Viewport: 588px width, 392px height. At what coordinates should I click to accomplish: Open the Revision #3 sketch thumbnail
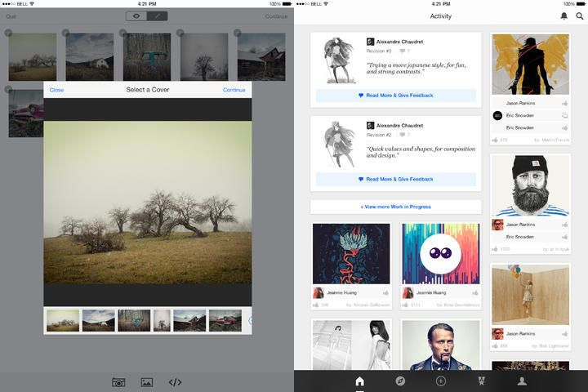tap(339, 60)
